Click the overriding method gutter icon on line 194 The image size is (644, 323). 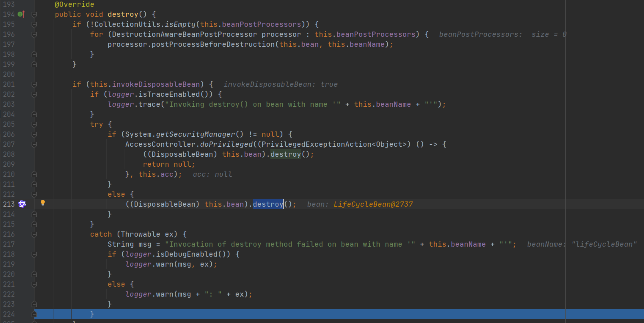point(21,14)
